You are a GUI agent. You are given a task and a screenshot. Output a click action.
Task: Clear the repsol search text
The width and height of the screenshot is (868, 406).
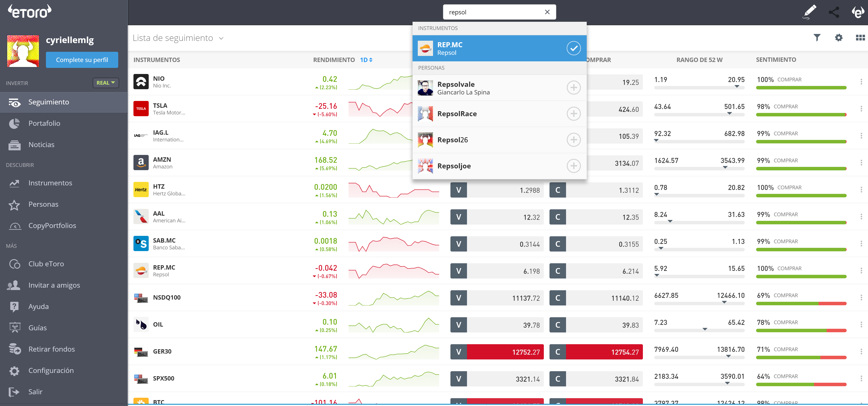[x=547, y=12]
